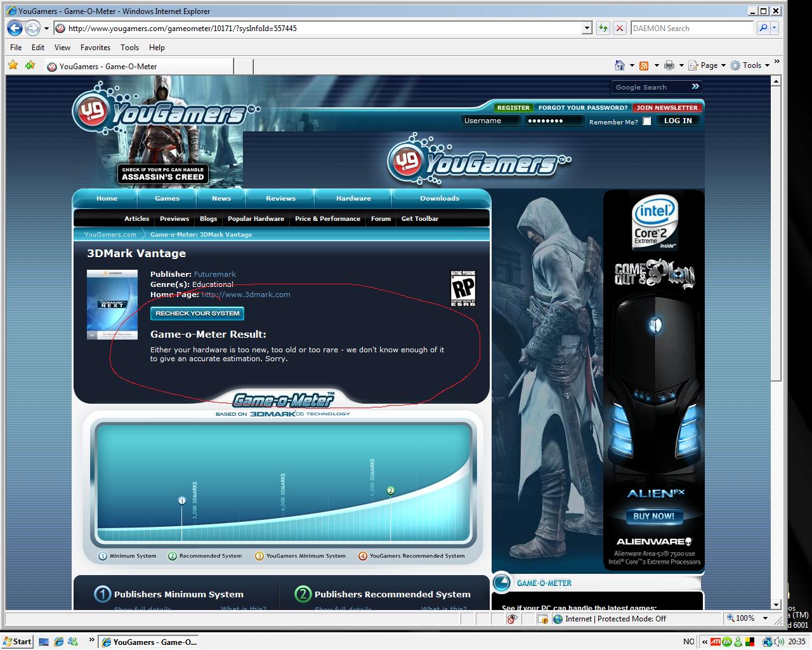Click the Price & Performance submenu link

coord(327,219)
